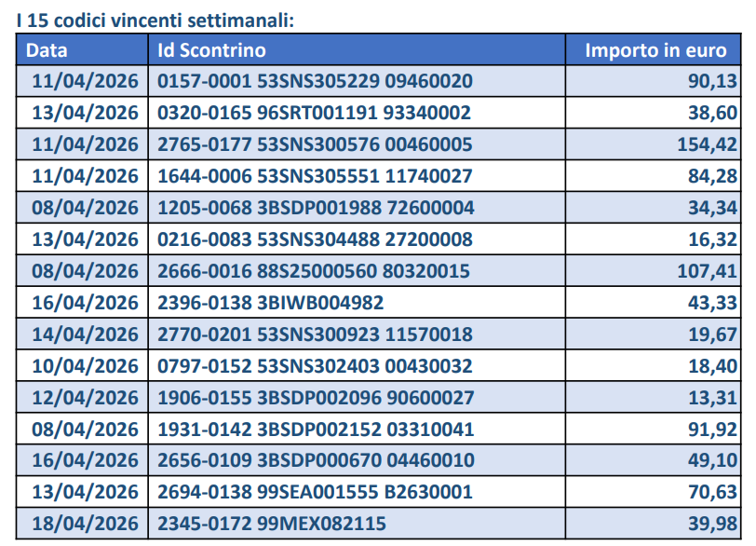Click the amount 34,34
Viewport: 756px width, 546px height.
click(x=713, y=208)
